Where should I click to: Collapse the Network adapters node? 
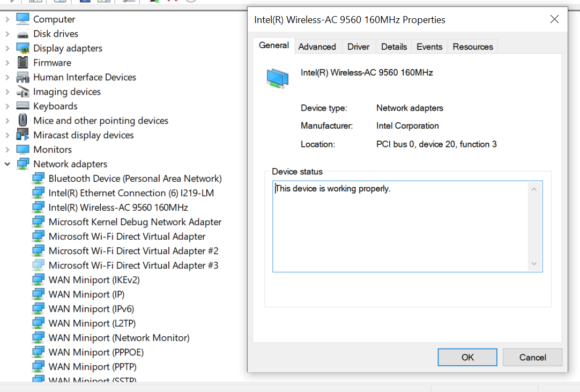click(x=8, y=164)
